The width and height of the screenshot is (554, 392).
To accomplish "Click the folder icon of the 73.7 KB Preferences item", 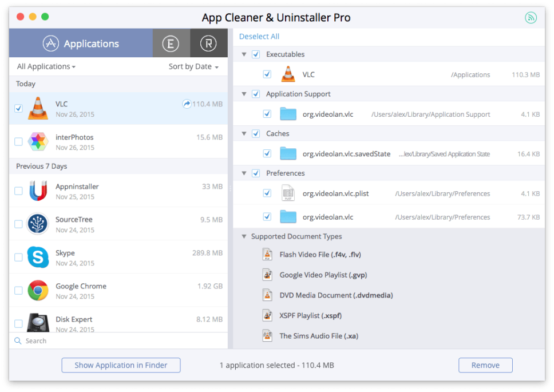I will (288, 216).
